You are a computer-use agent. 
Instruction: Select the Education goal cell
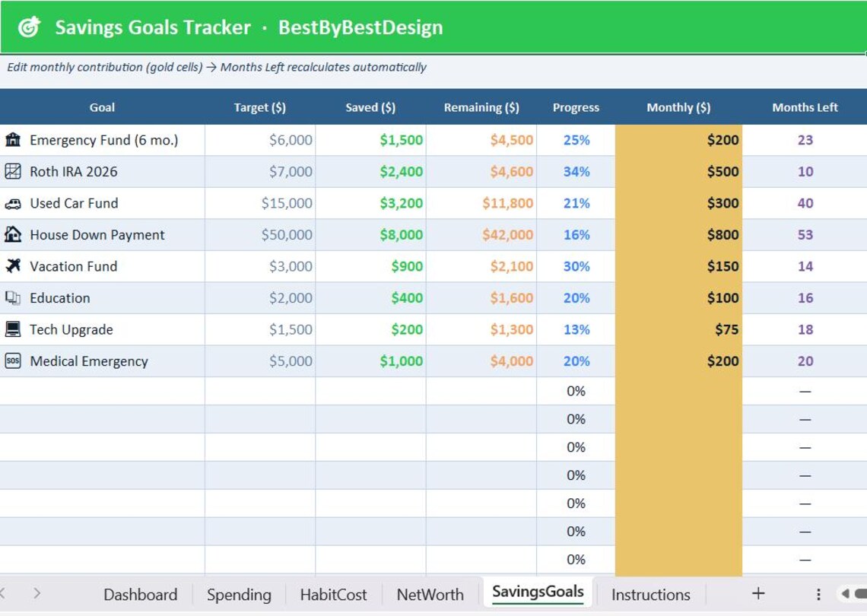(x=103, y=297)
